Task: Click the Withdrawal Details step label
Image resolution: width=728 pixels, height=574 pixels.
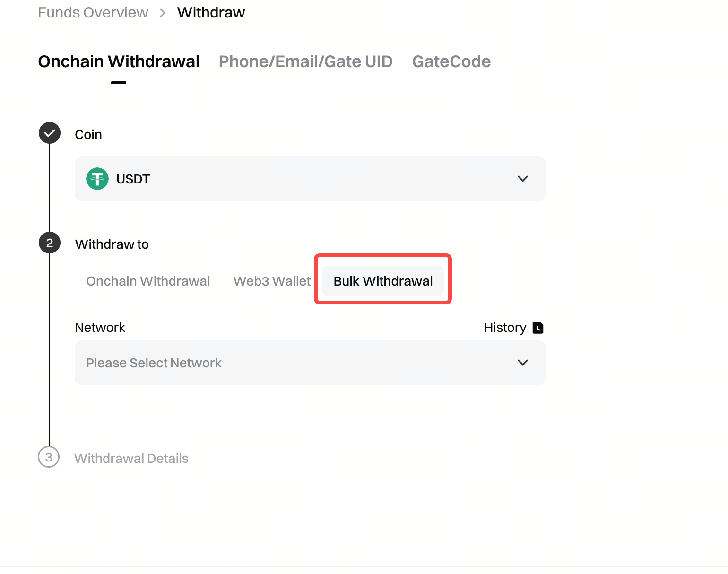Action: 131,459
